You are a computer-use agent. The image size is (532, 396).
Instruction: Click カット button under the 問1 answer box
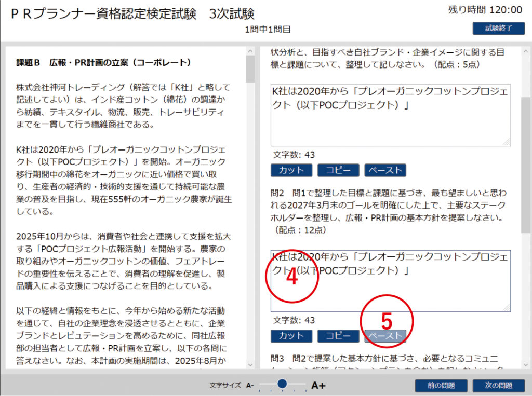291,170
